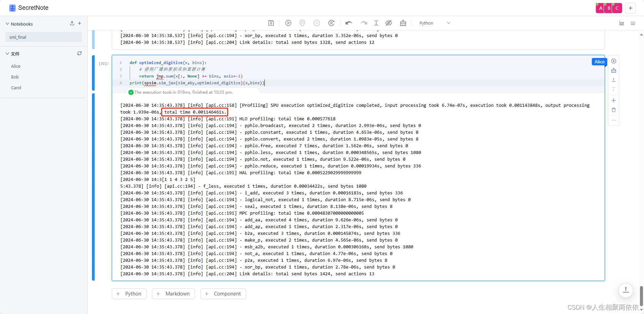This screenshot has width=644, height=314.
Task: Click the cell height toolbar icon
Action: coord(376,23)
